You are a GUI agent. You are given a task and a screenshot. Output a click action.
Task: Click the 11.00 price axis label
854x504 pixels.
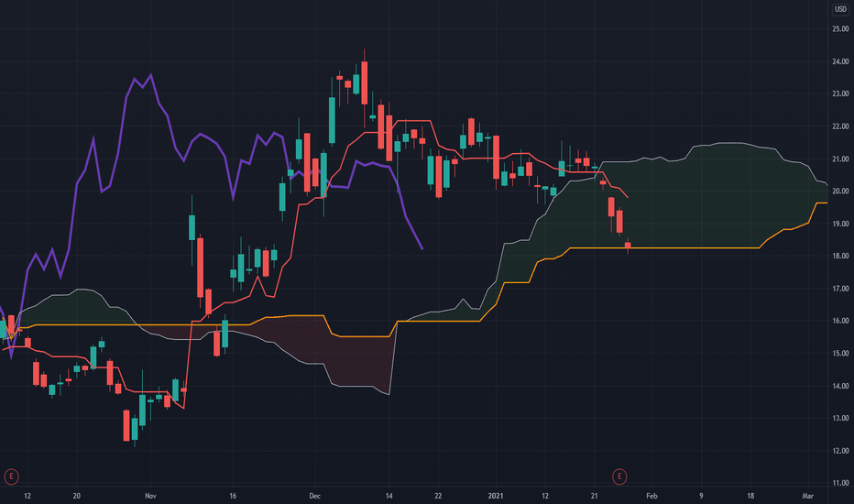click(x=840, y=483)
